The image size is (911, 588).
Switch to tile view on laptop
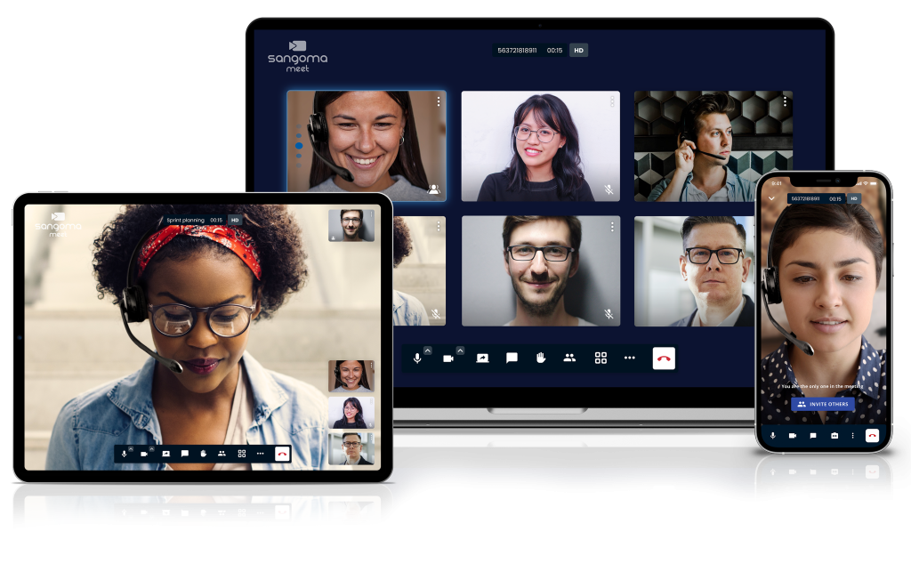click(601, 358)
